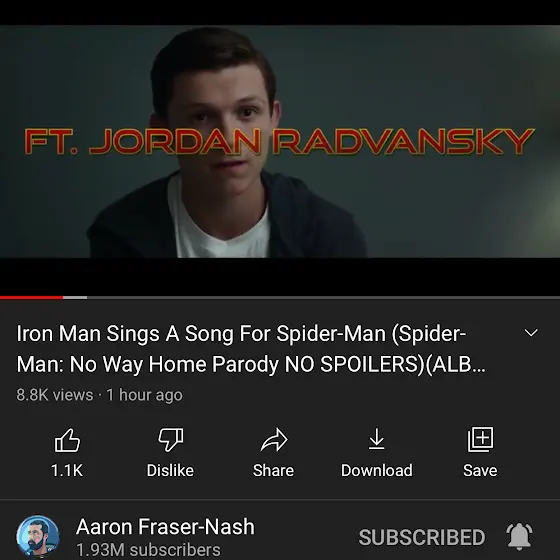
Task: Click the Dislike text label
Action: pyautogui.click(x=170, y=470)
